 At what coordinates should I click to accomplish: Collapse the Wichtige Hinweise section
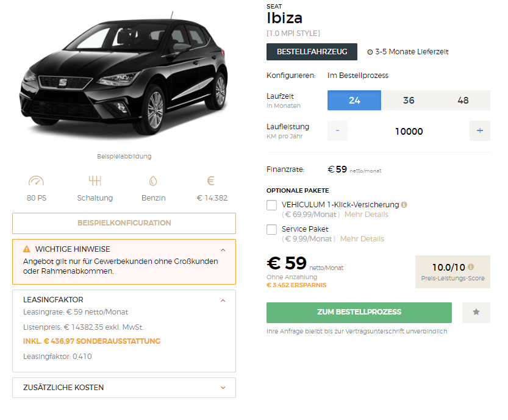point(223,250)
